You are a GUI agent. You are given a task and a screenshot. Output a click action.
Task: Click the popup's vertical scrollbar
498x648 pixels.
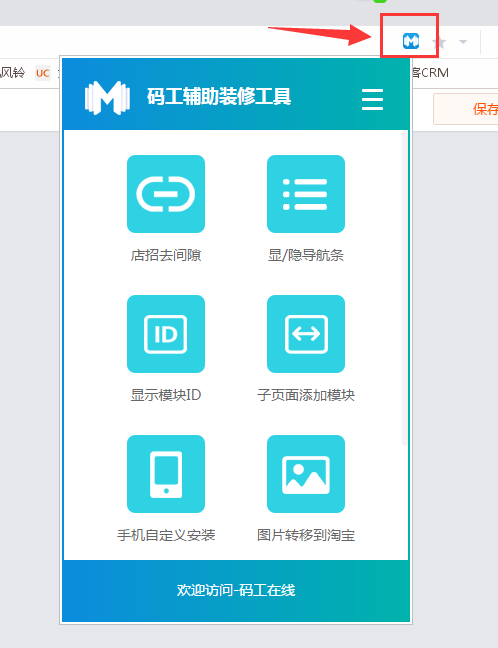click(404, 288)
